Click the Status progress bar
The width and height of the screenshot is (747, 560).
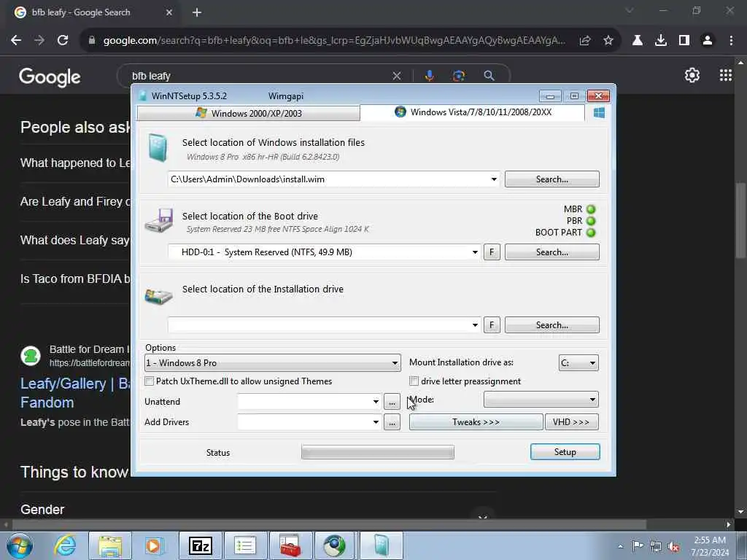[x=378, y=452]
